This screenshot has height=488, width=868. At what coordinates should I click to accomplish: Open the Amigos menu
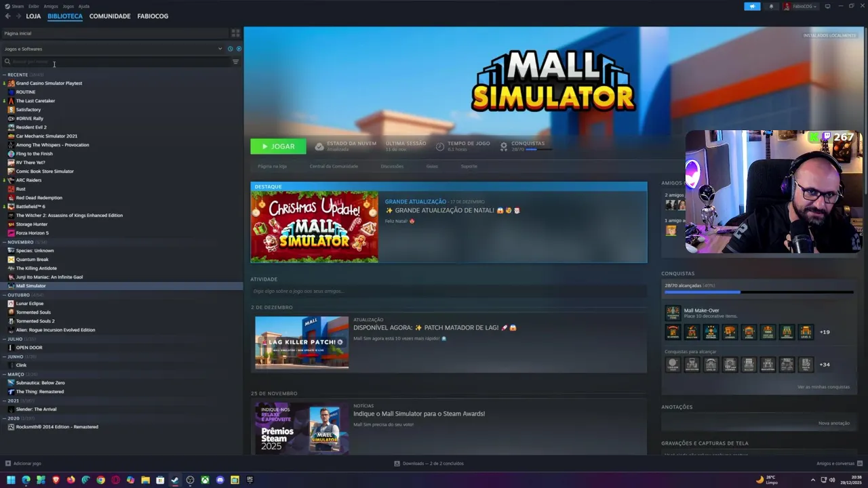51,6
